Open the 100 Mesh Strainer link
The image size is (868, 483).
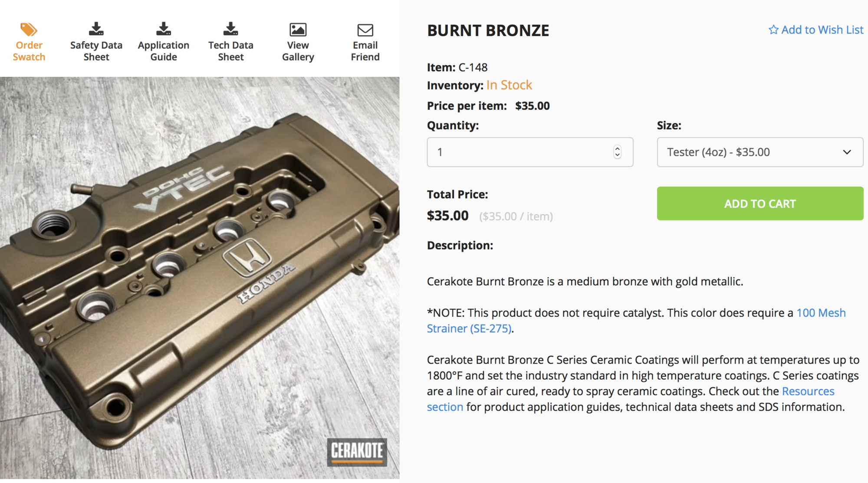click(x=821, y=313)
